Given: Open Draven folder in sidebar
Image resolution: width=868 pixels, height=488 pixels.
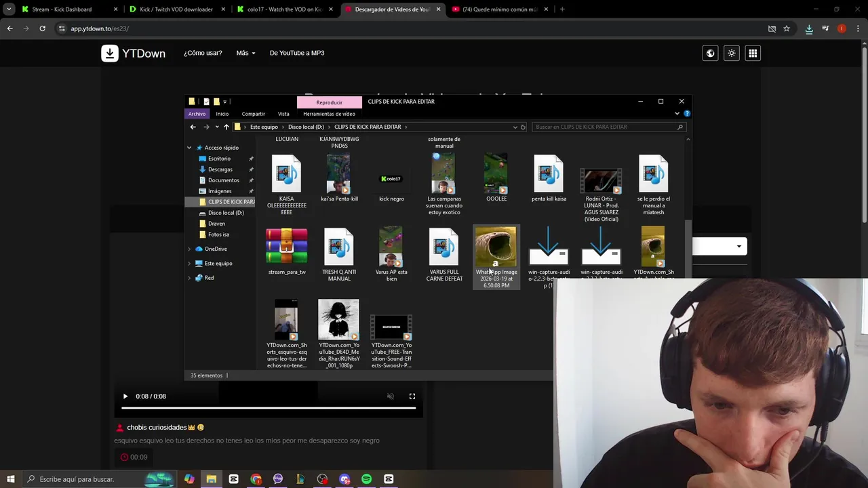Looking at the screenshot, I should click(216, 224).
